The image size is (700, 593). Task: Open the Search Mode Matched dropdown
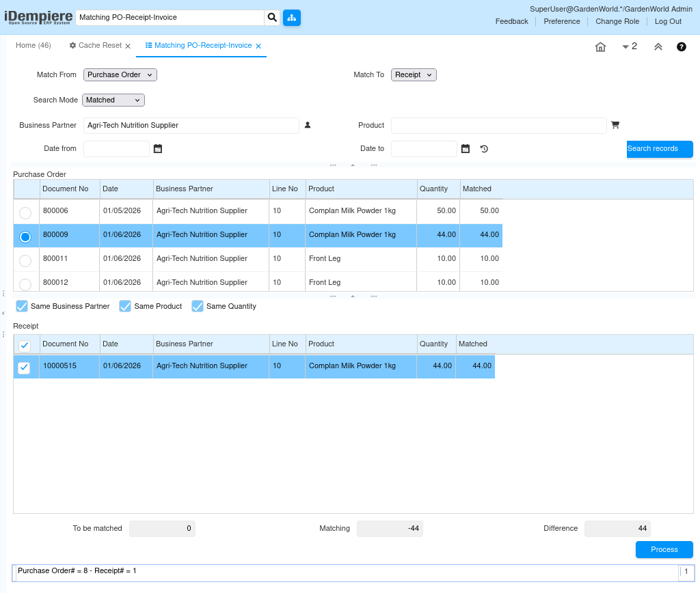click(x=113, y=100)
